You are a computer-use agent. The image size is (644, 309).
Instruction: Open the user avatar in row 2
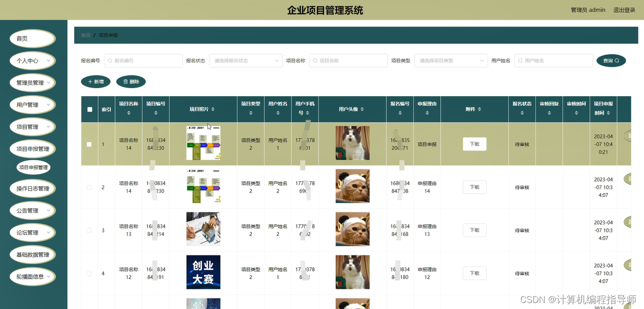[x=353, y=186]
